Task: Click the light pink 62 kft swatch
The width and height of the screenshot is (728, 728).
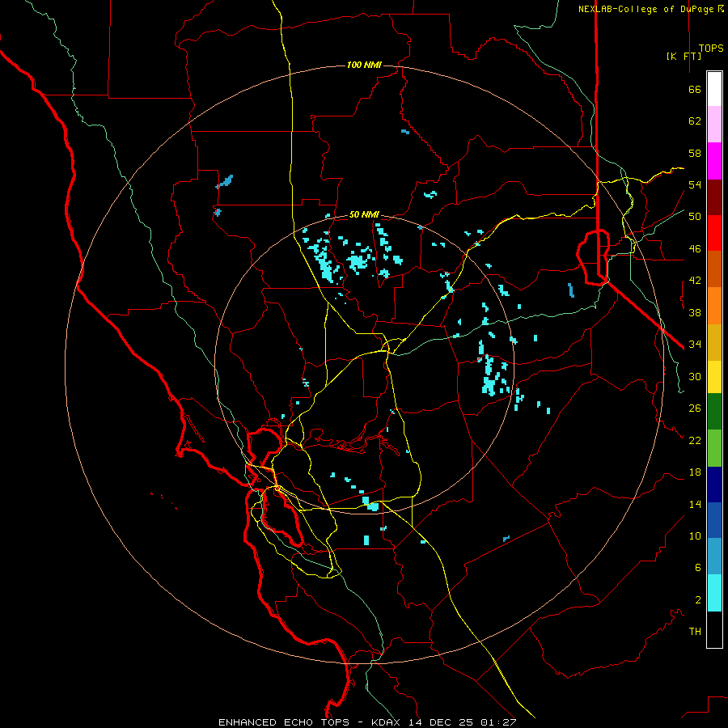Action: point(714,124)
